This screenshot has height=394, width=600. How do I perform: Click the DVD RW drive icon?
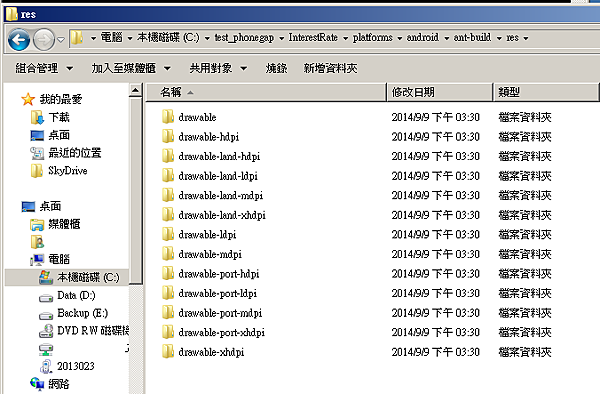(x=46, y=331)
